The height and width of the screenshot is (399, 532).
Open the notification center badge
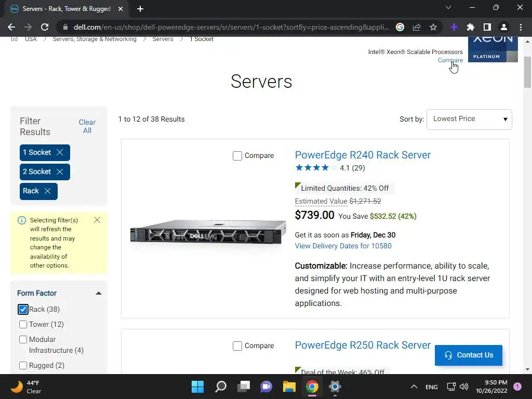[x=517, y=387]
